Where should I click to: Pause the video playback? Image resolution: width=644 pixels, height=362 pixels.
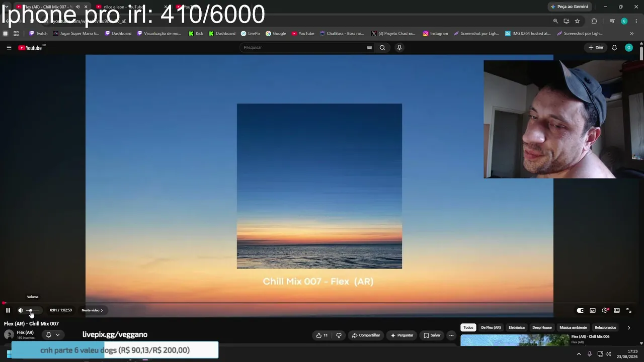8,311
